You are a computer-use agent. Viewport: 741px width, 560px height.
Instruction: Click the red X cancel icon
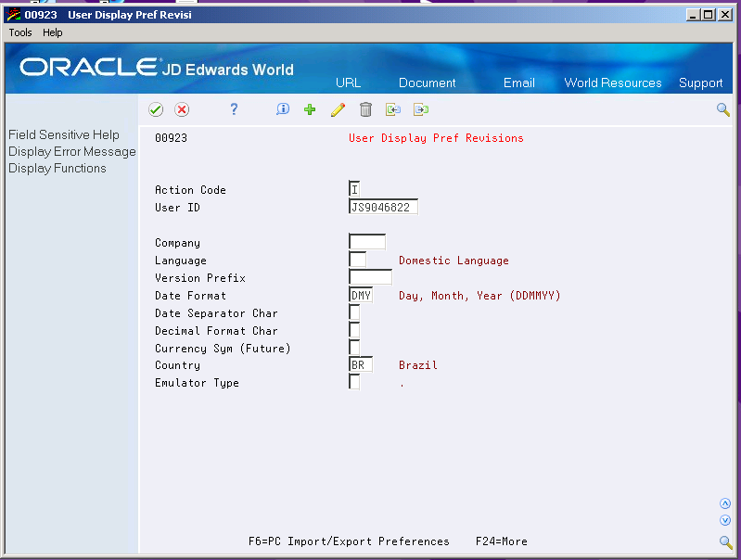(182, 109)
